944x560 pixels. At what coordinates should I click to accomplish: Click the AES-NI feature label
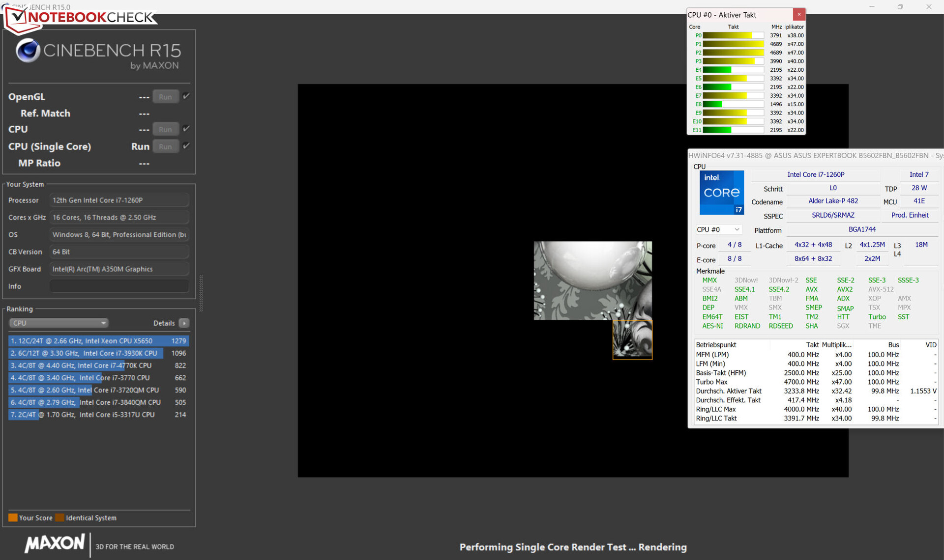(x=712, y=326)
